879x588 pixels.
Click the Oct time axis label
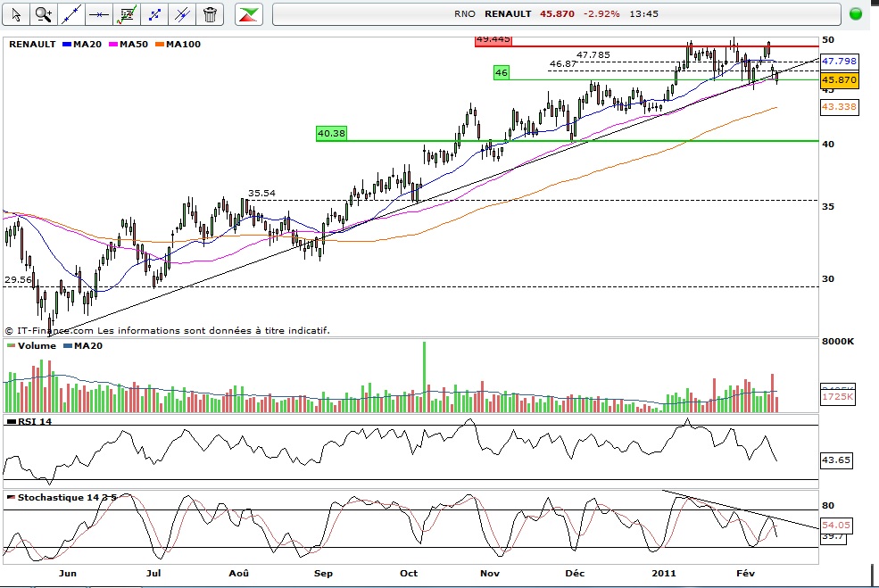[x=409, y=574]
